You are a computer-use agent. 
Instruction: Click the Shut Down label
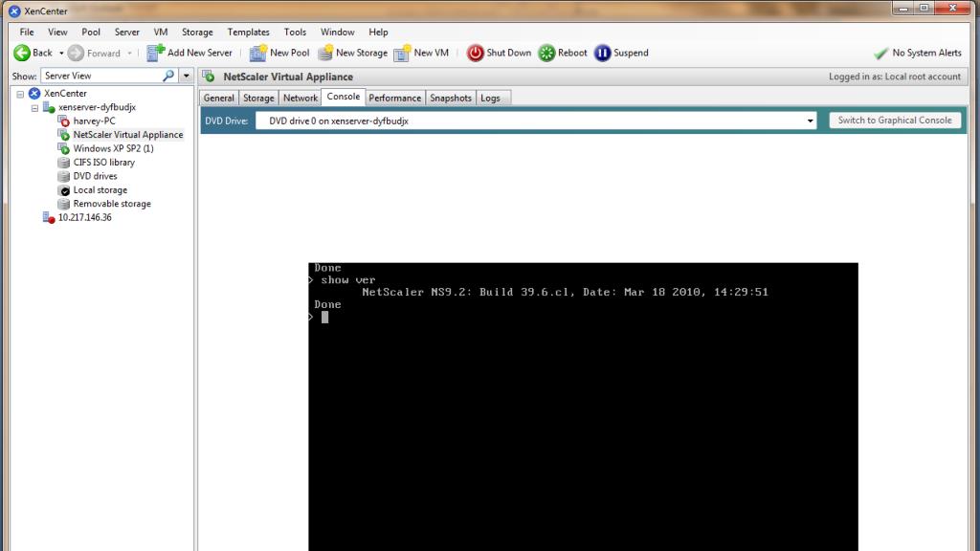click(509, 54)
